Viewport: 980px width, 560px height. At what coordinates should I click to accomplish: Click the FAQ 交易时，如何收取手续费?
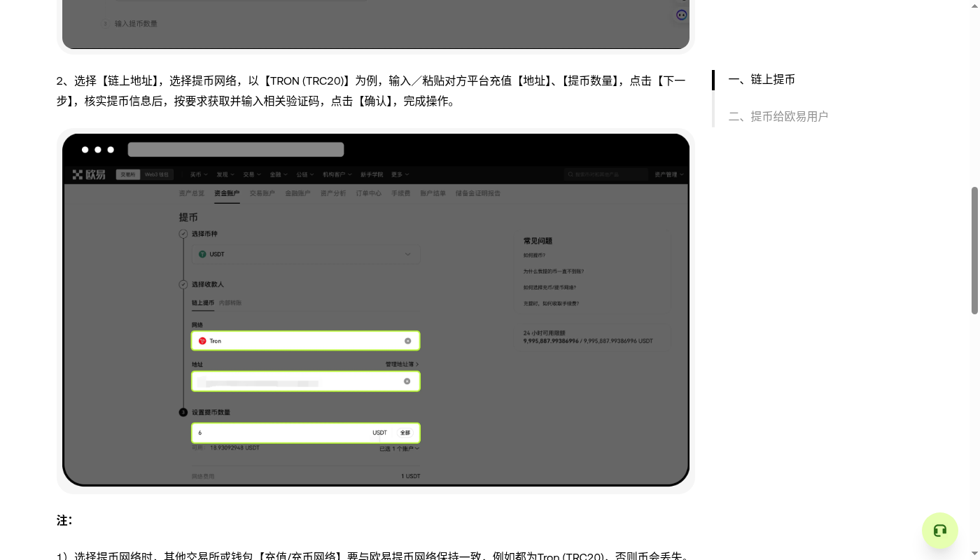point(552,304)
